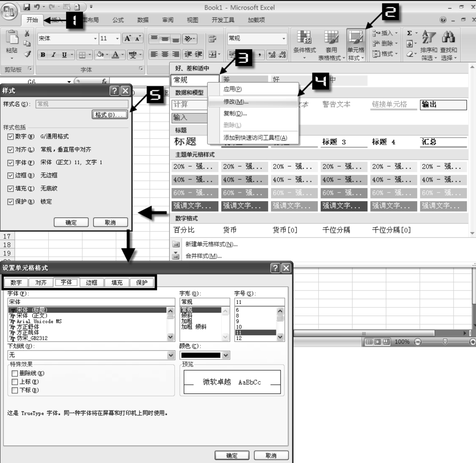Open the Cell Styles gallery icon
476x463 pixels.
point(356,37)
